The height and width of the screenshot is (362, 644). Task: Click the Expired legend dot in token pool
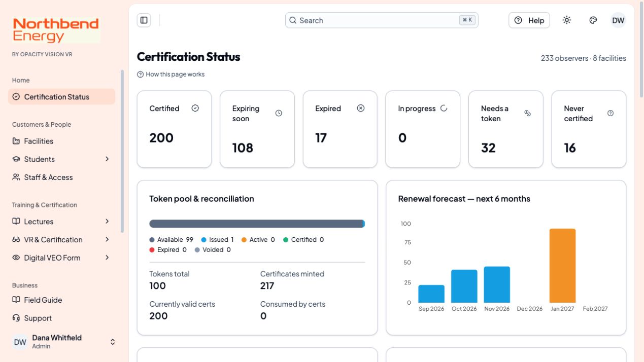tap(152, 250)
